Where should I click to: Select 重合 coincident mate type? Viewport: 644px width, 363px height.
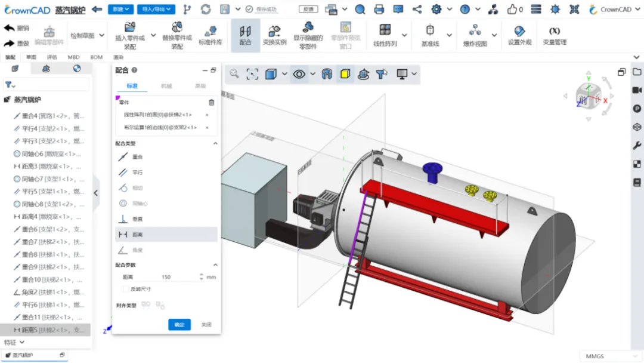(x=166, y=156)
